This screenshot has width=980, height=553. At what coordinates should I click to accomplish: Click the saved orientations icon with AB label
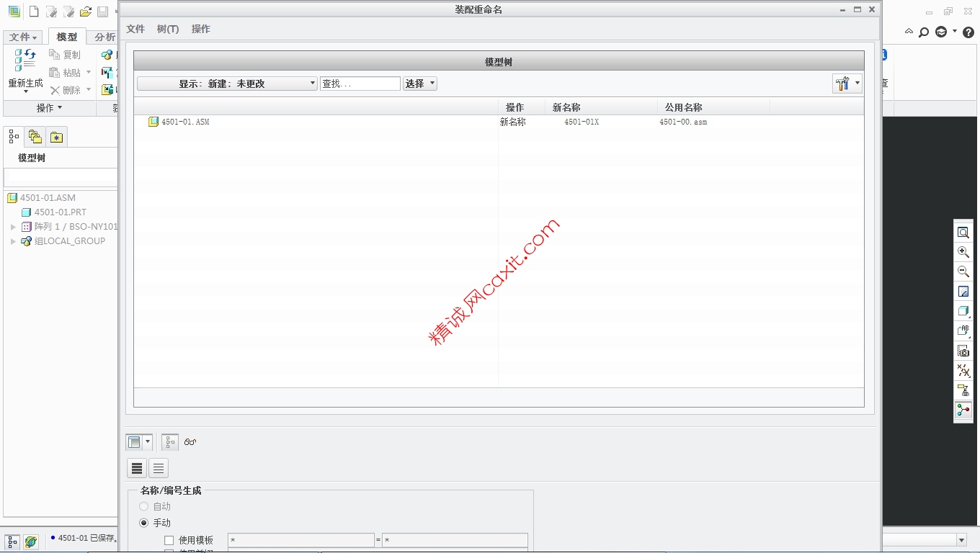coord(963,331)
